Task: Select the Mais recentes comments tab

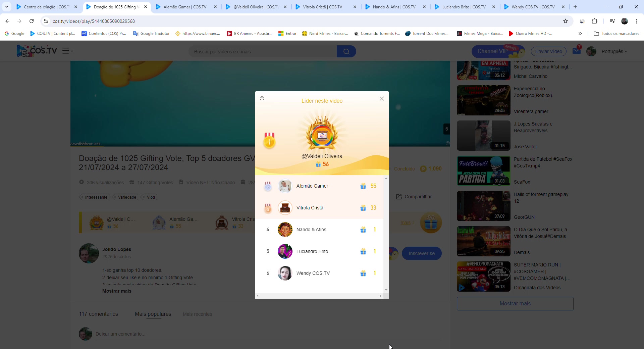Action: point(197,314)
